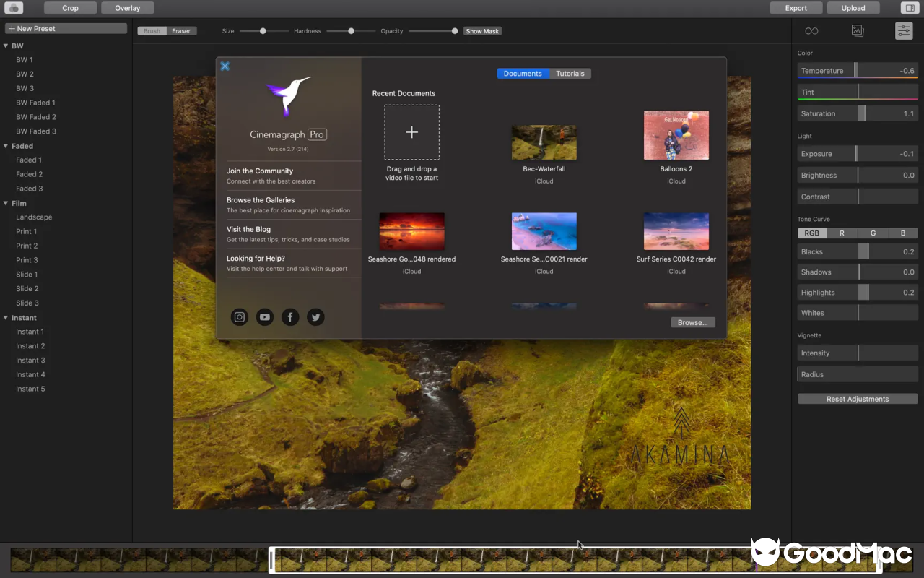Select the adjustments sliders panel icon

tap(903, 30)
